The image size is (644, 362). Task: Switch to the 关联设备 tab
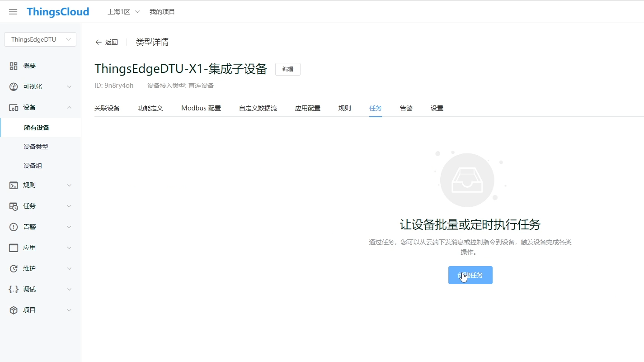107,108
